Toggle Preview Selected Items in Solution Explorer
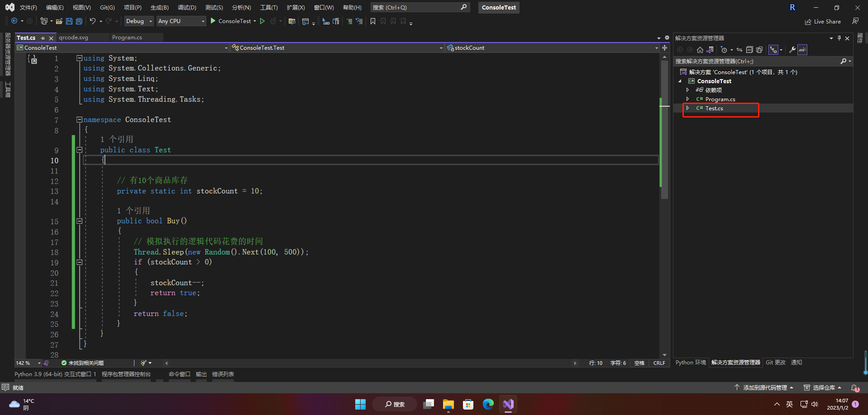Image resolution: width=868 pixels, height=415 pixels. tap(802, 50)
